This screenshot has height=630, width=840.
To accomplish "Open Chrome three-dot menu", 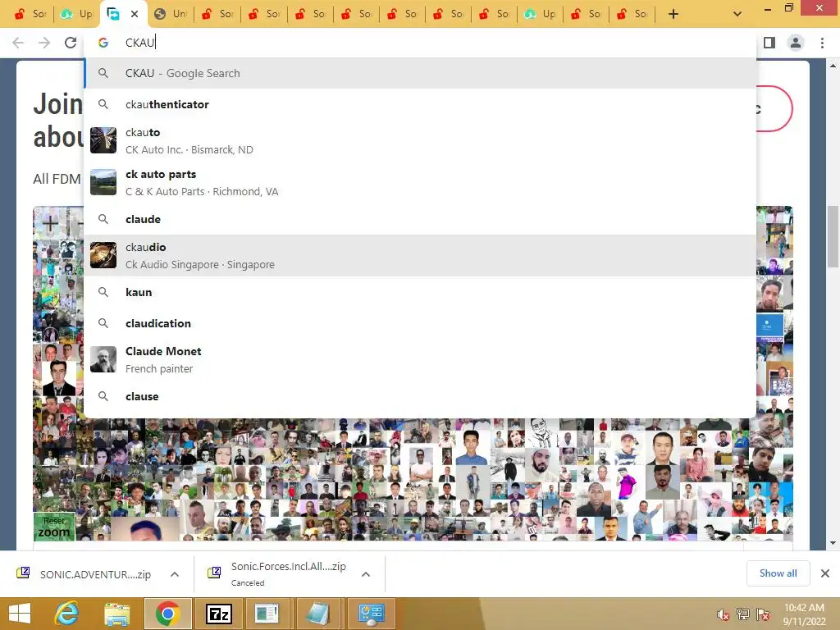I will (822, 43).
